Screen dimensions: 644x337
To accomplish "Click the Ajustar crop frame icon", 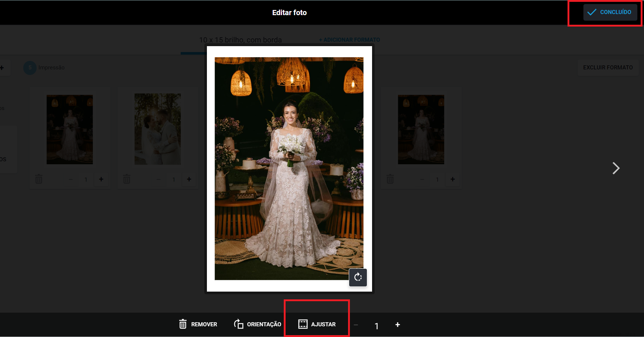I will pos(303,324).
